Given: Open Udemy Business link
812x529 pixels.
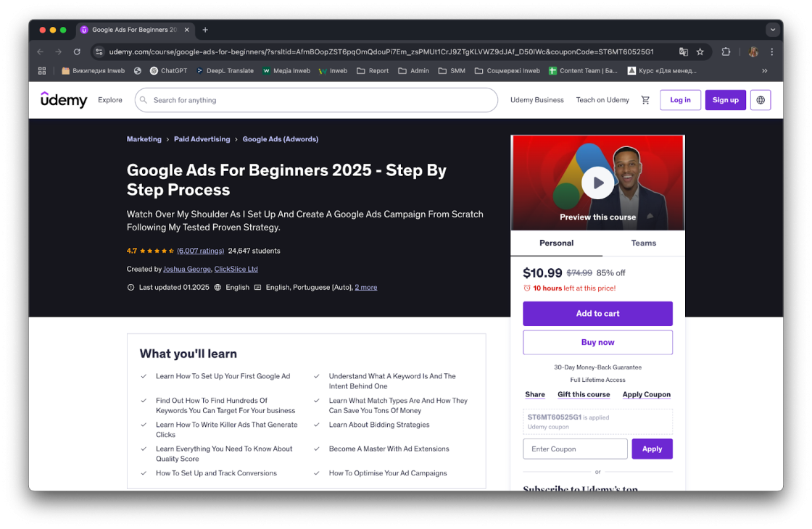Looking at the screenshot, I should pyautogui.click(x=537, y=100).
